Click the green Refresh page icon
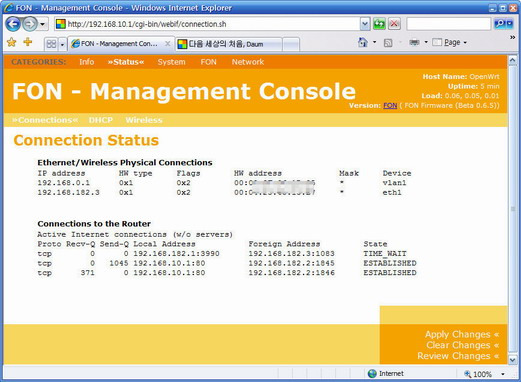521x382 pixels. [x=379, y=24]
